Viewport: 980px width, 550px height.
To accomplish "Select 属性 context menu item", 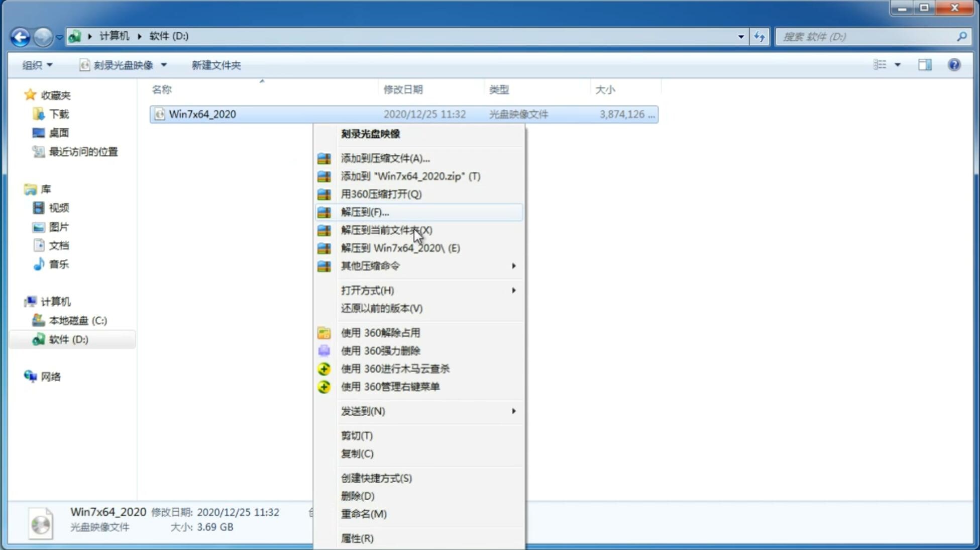I will (x=357, y=538).
